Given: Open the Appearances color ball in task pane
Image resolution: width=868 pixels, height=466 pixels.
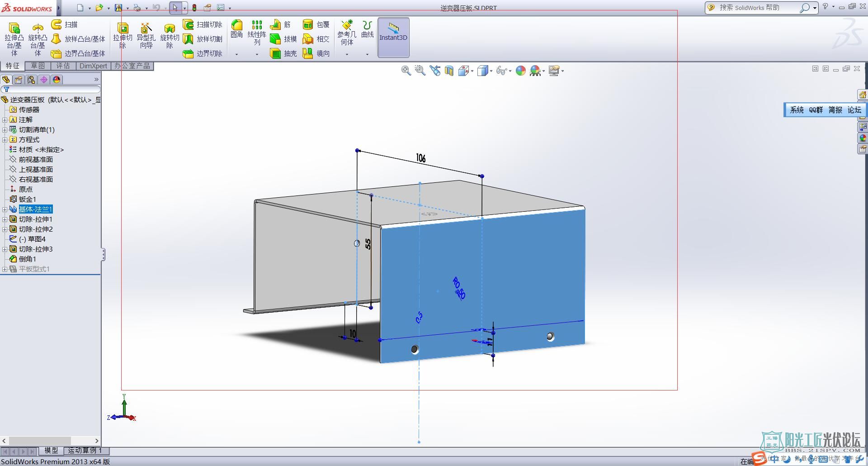Looking at the screenshot, I should [x=863, y=138].
